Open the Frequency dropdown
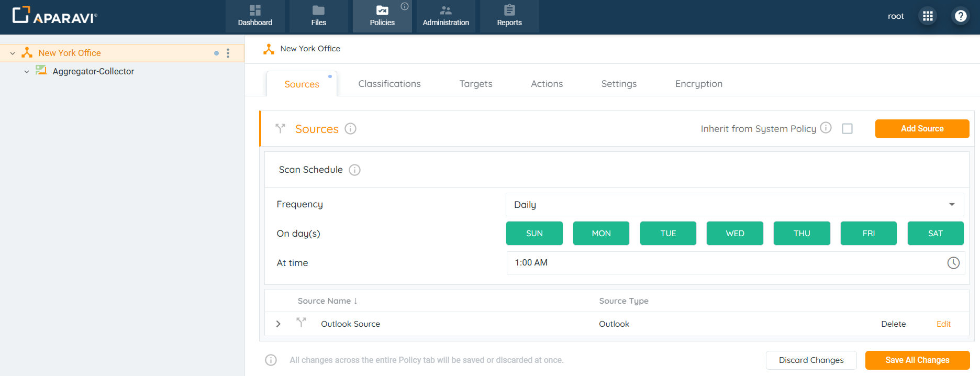Screen dimensions: 980x376 click(x=734, y=205)
